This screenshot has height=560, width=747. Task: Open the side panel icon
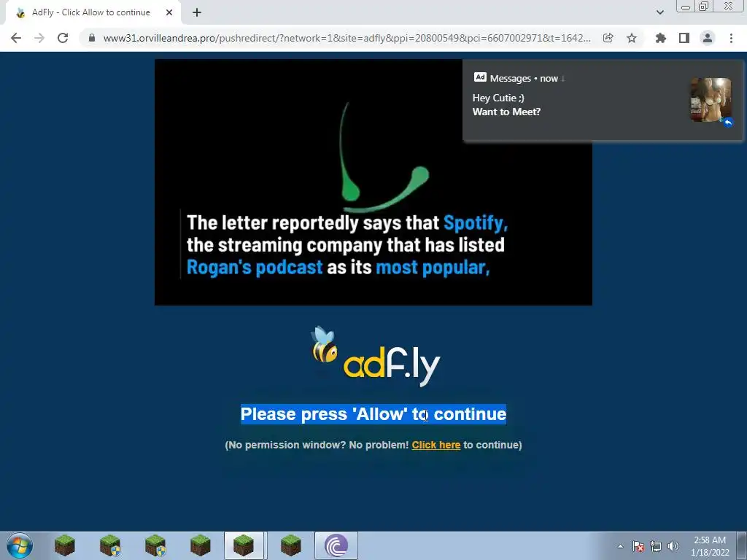[x=684, y=38]
